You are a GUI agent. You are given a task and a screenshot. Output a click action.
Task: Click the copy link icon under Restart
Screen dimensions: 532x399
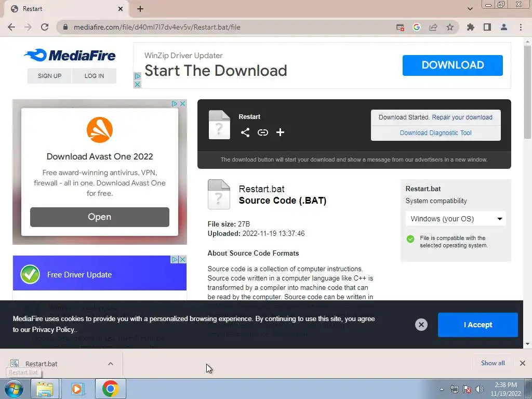coord(262,132)
